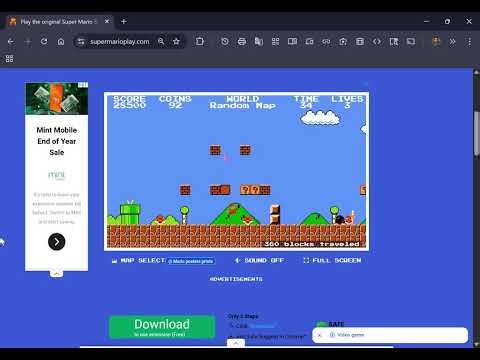Restore down the browser window

pyautogui.click(x=447, y=21)
